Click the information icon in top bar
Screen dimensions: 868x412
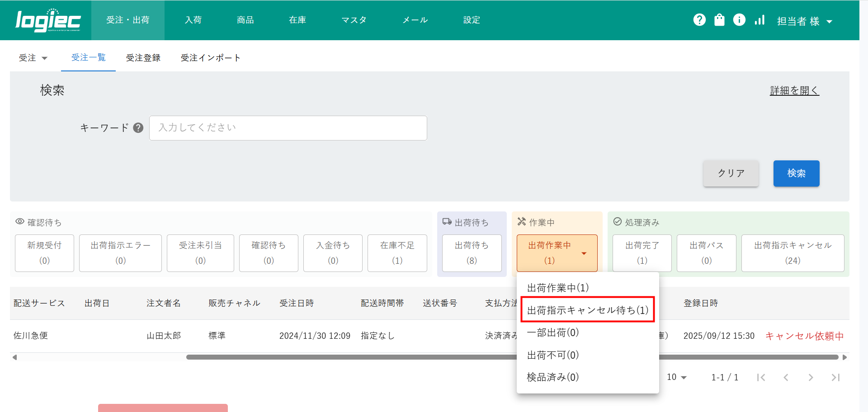click(739, 20)
